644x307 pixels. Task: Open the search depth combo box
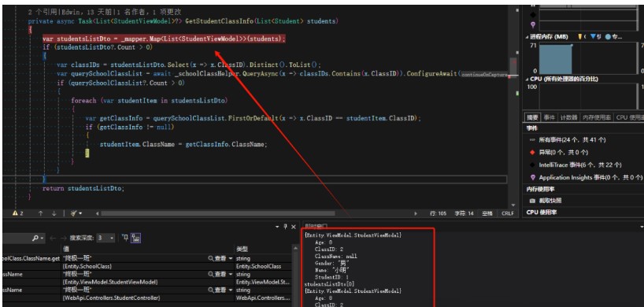(105, 238)
